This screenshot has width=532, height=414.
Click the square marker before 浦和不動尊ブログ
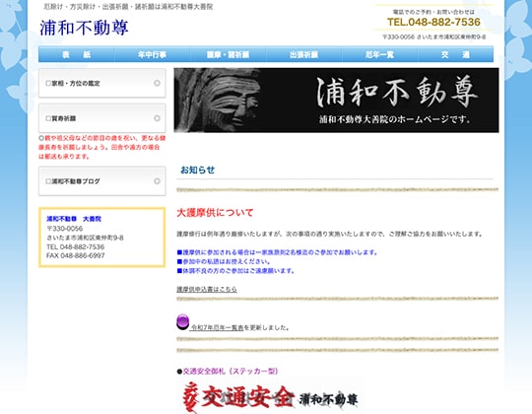point(48,181)
